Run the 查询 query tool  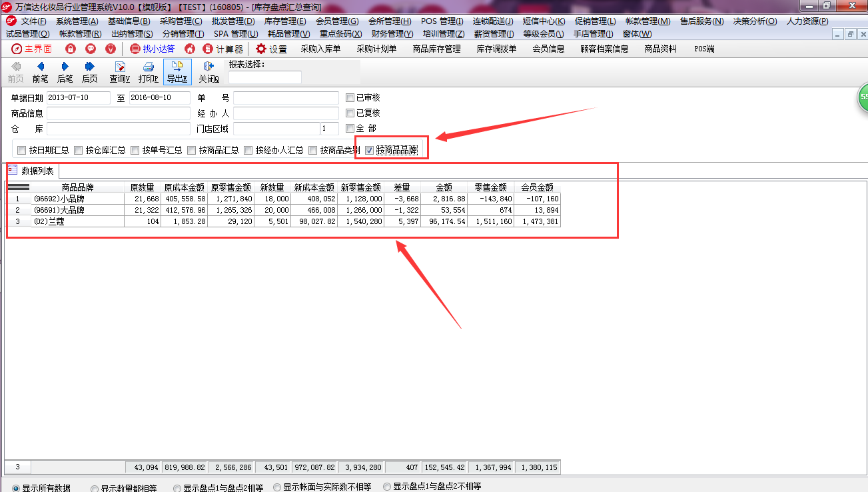pyautogui.click(x=120, y=72)
